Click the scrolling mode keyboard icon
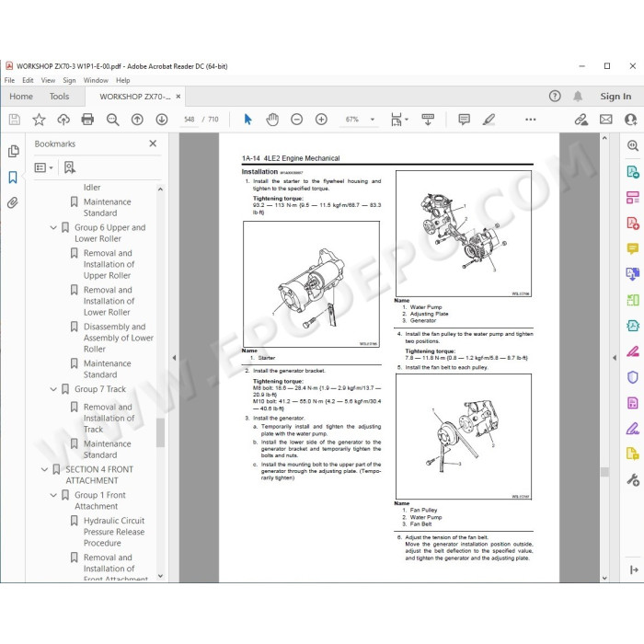The height and width of the screenshot is (644, 644). click(428, 120)
